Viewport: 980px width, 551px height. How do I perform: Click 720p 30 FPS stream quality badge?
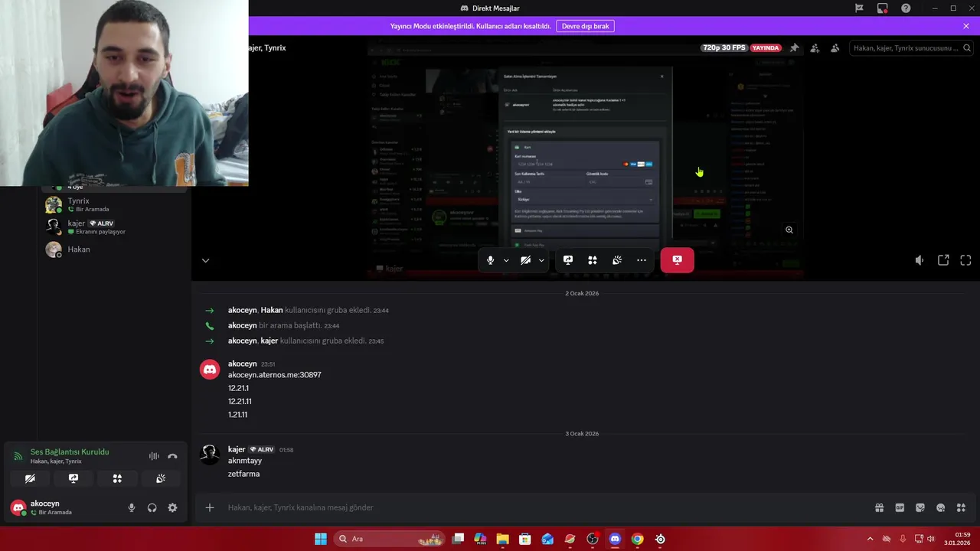coord(724,47)
